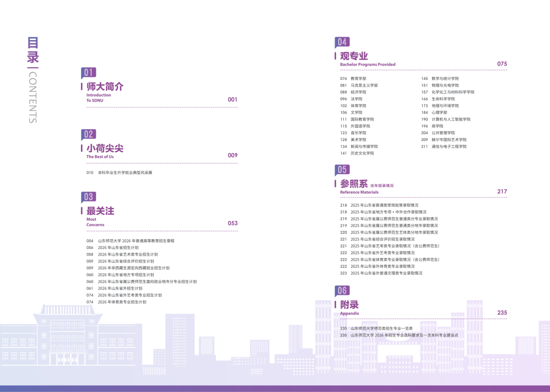Click the 2025 年山东省外艺考类专业录取情况 entry

[x=377, y=253]
